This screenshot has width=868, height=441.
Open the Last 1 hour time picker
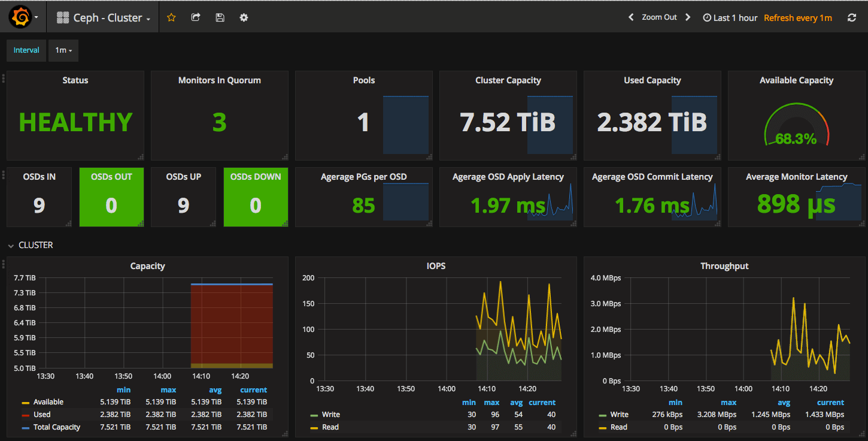730,18
